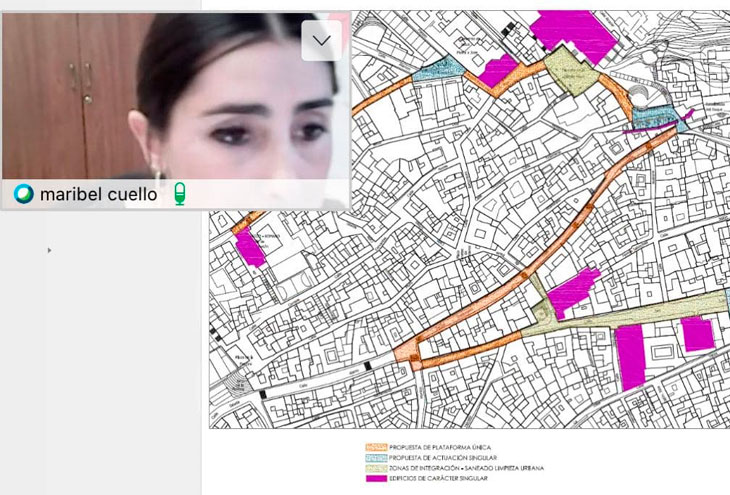Click the green microphone icon beside maribel cuello
Screen dimensions: 730x495
(180, 194)
